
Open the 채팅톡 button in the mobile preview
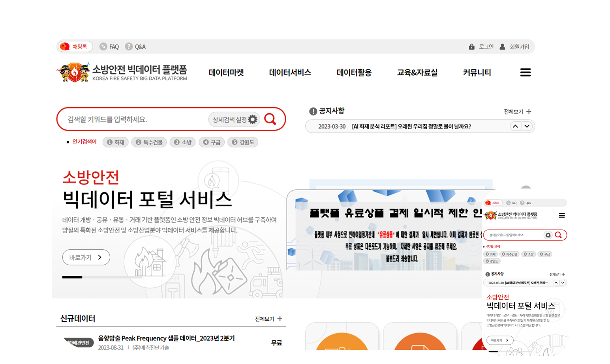coord(493,203)
